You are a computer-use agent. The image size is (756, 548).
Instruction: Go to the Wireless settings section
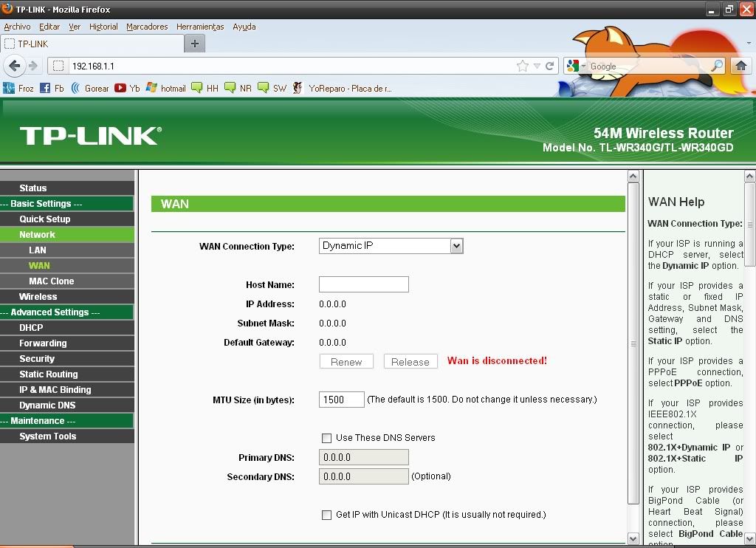tap(38, 297)
